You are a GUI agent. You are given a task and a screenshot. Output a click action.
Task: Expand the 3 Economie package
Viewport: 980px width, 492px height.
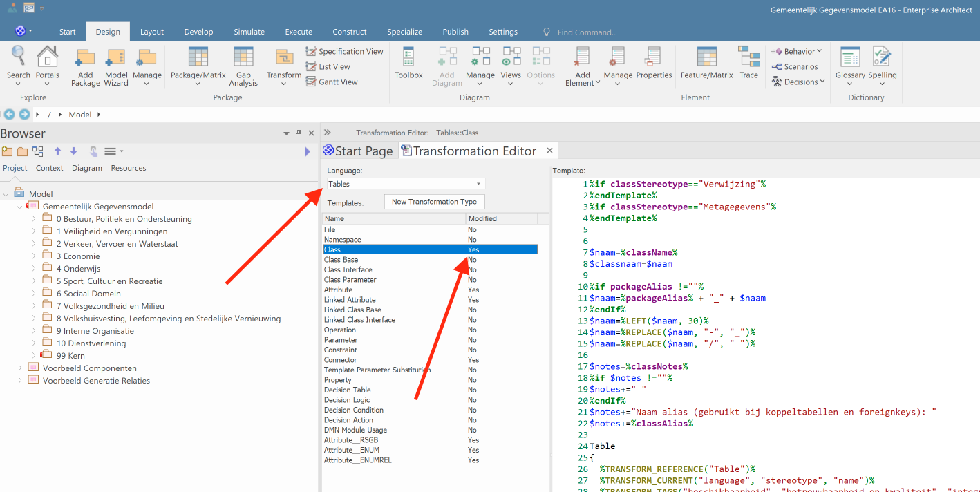34,256
